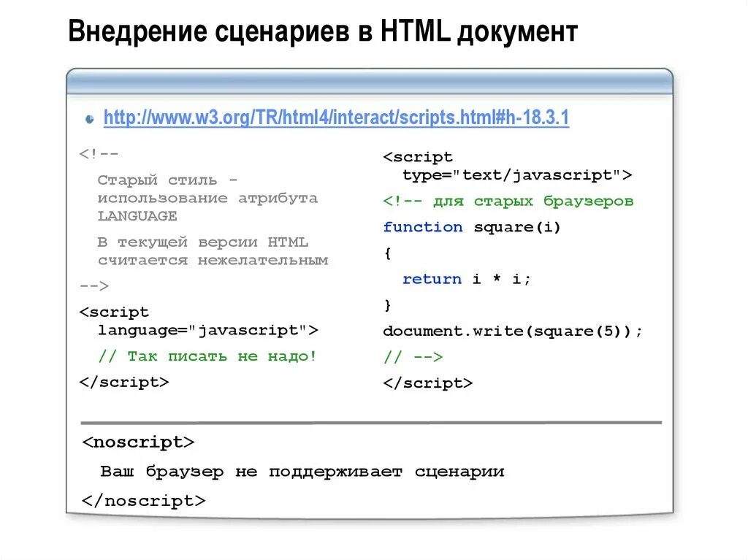Select text 'Ваш браузер не поддерживает сценарии'
Screen dimensions: 748x560
pos(302,472)
